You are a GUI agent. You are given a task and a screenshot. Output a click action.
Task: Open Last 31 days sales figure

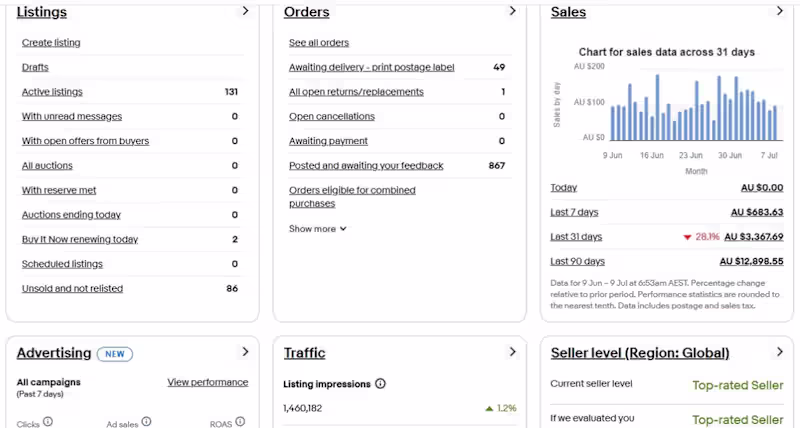[x=754, y=237]
